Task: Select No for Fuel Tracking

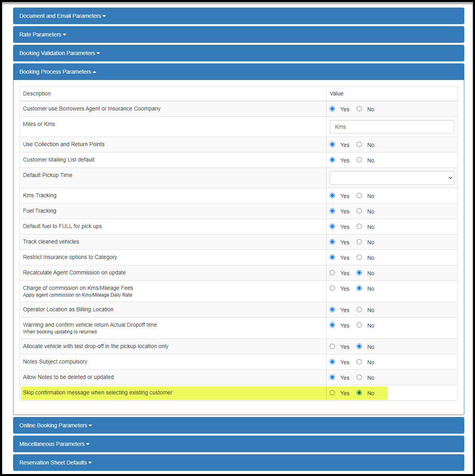Action: pyautogui.click(x=359, y=211)
